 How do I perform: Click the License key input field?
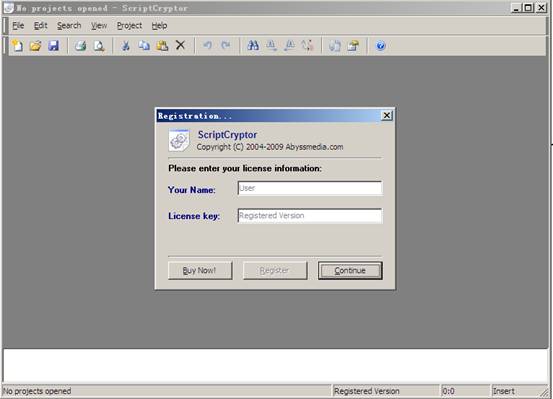(310, 216)
